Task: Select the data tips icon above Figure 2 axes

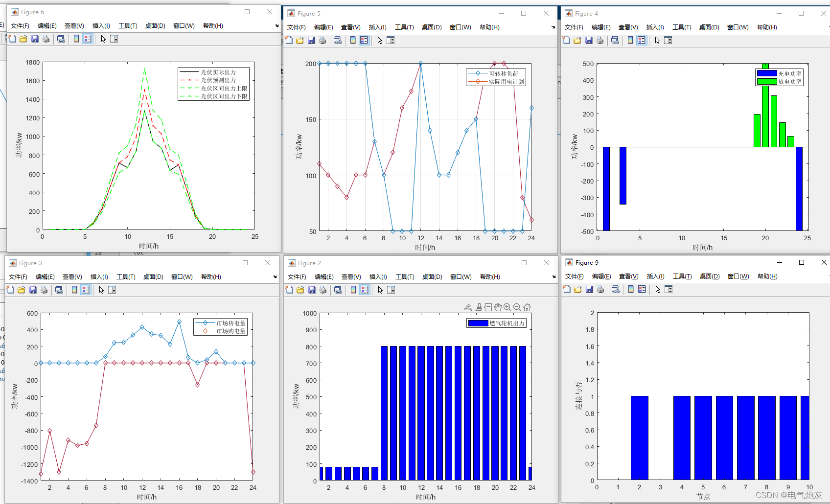Action: 488,307
